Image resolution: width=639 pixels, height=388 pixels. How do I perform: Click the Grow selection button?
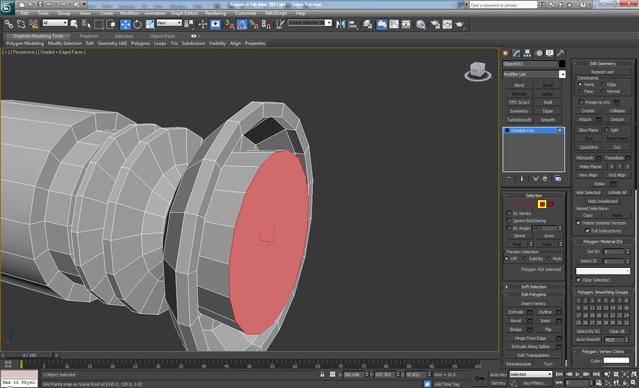point(549,236)
